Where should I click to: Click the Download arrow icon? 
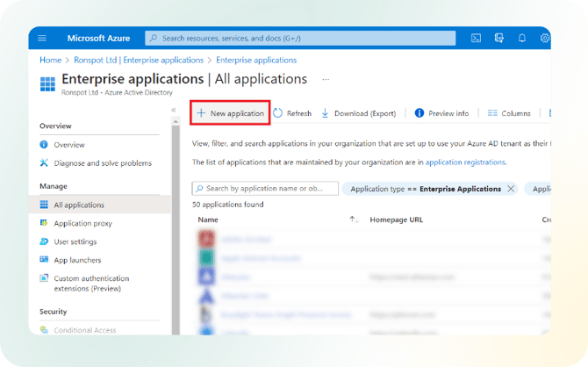(x=325, y=113)
